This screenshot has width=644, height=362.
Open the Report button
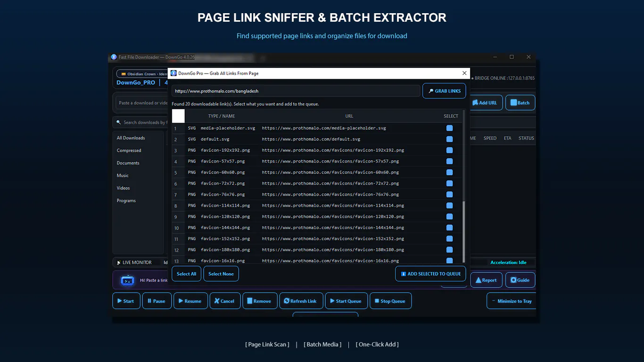[x=486, y=280]
